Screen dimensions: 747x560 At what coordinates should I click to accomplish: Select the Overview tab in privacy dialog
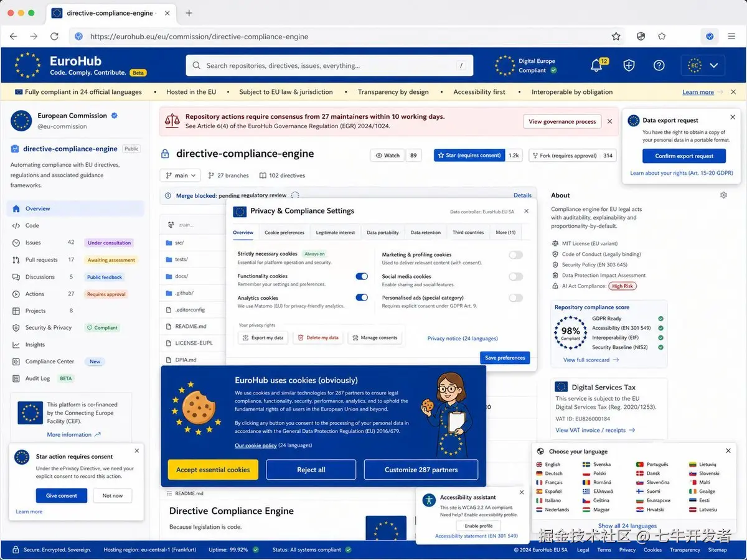click(x=243, y=232)
